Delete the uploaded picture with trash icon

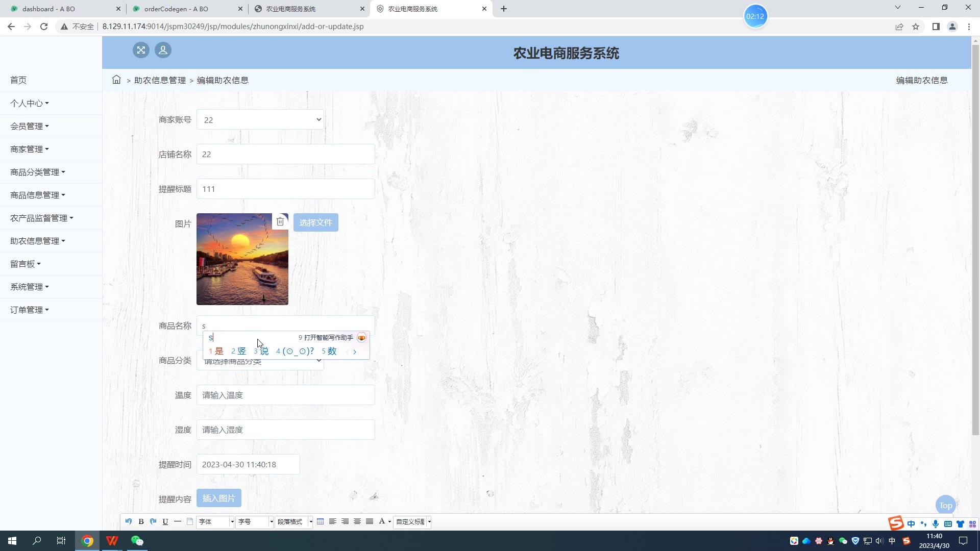(x=280, y=221)
